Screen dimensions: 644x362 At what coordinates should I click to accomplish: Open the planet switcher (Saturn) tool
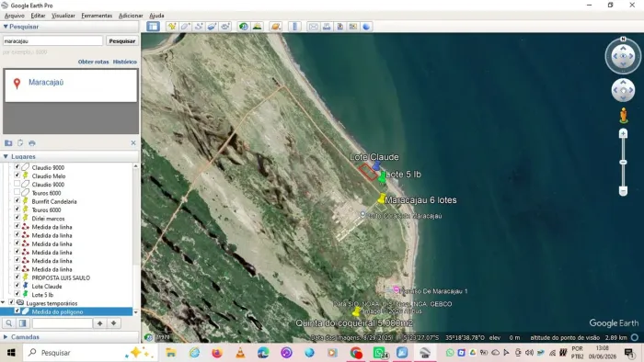coord(276,27)
